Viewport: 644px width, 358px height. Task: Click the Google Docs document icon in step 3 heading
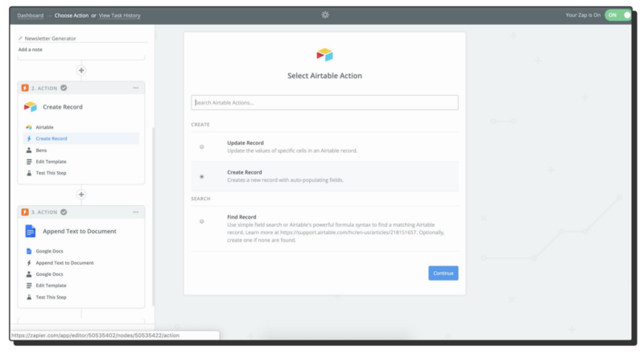coord(31,231)
